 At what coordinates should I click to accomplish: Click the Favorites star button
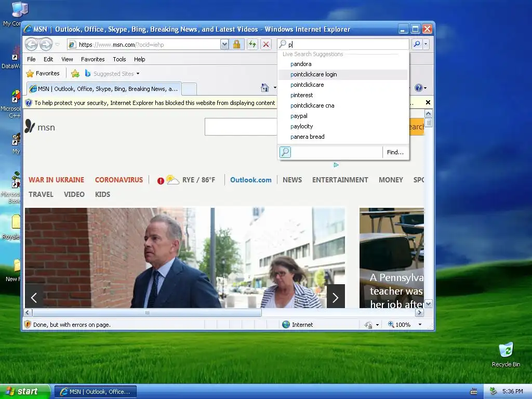tap(43, 73)
